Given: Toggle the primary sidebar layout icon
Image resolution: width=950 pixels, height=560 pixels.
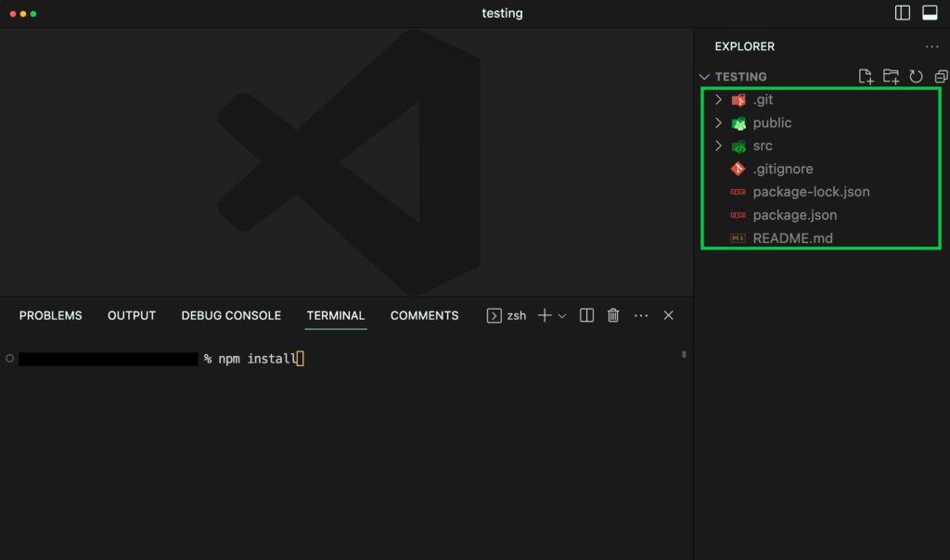Looking at the screenshot, I should coord(902,13).
